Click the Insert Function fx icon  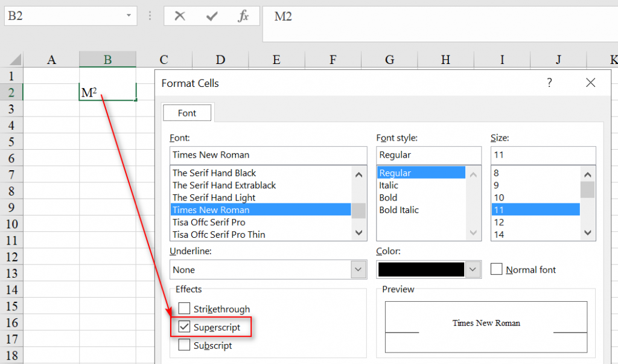coord(244,16)
